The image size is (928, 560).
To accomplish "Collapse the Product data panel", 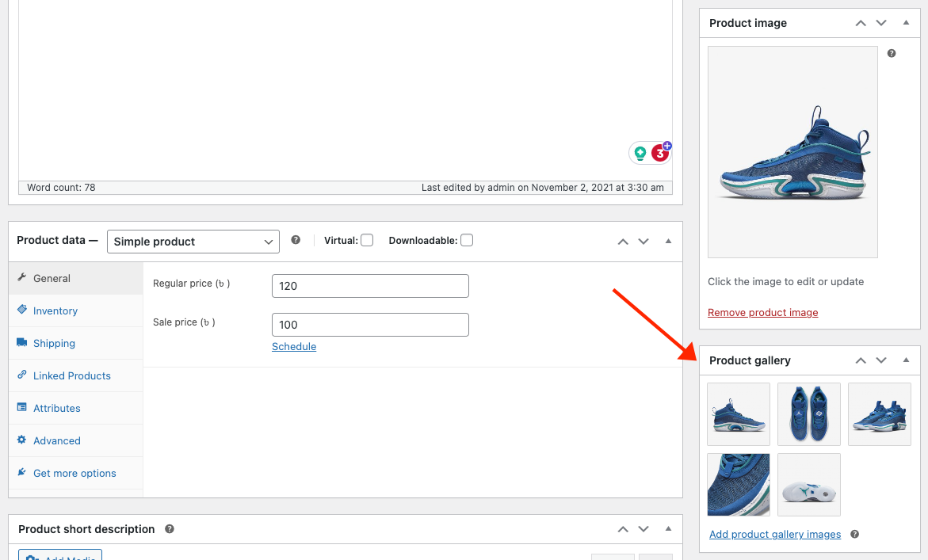I will point(668,241).
